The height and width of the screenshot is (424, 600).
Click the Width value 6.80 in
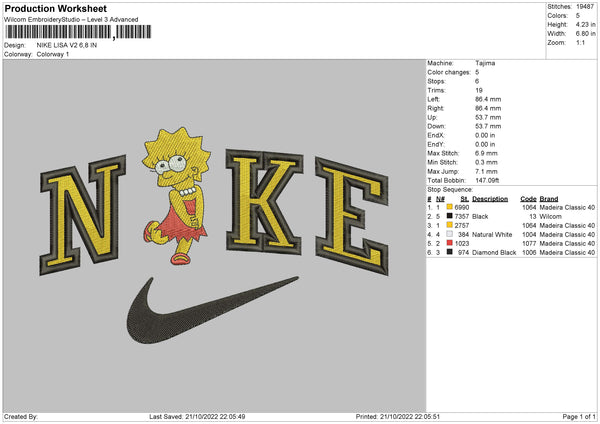click(585, 34)
